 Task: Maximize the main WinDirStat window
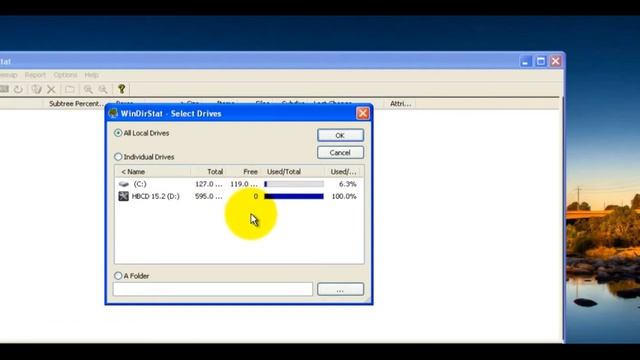(x=541, y=62)
